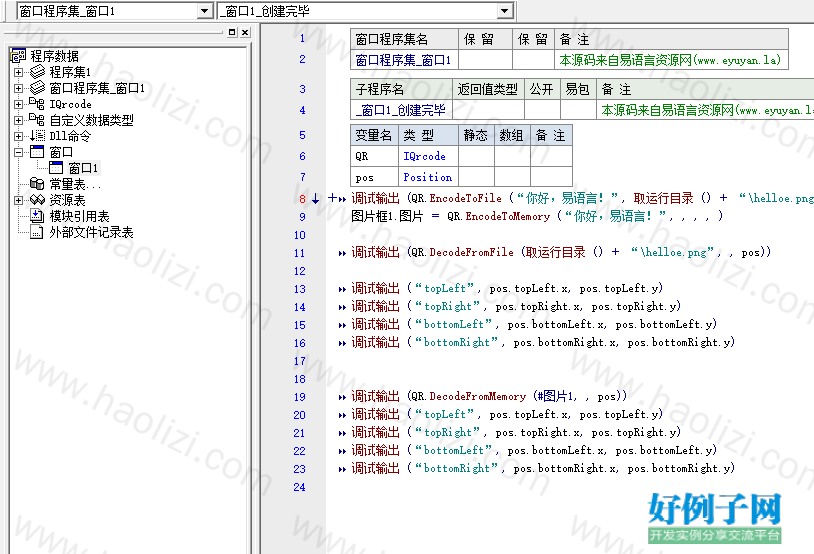Click the 数组 cell in pos row
The width and height of the screenshot is (814, 554).
512,177
